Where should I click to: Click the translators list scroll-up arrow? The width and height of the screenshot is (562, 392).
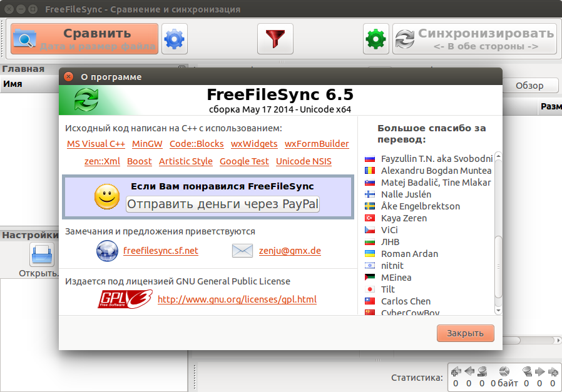pos(498,156)
